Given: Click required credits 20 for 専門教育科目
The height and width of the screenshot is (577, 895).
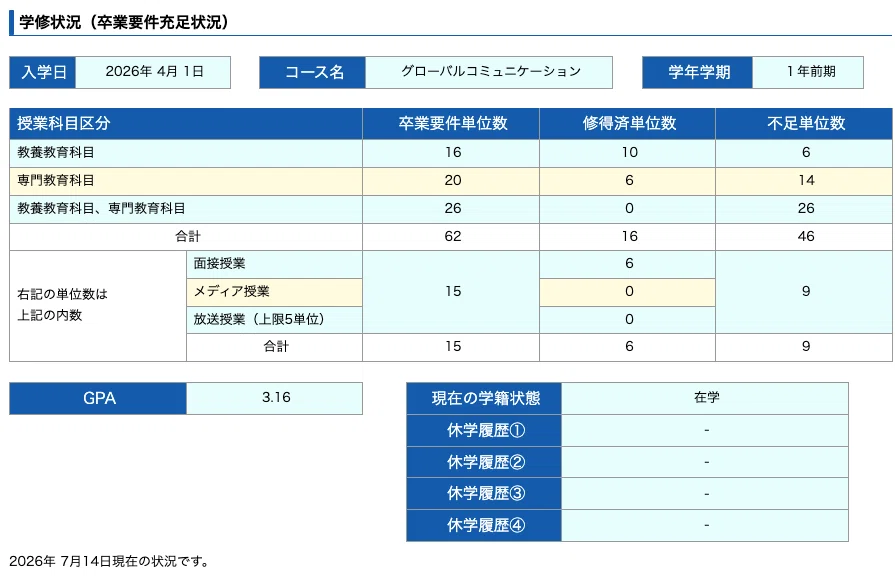Looking at the screenshot, I should (x=451, y=181).
